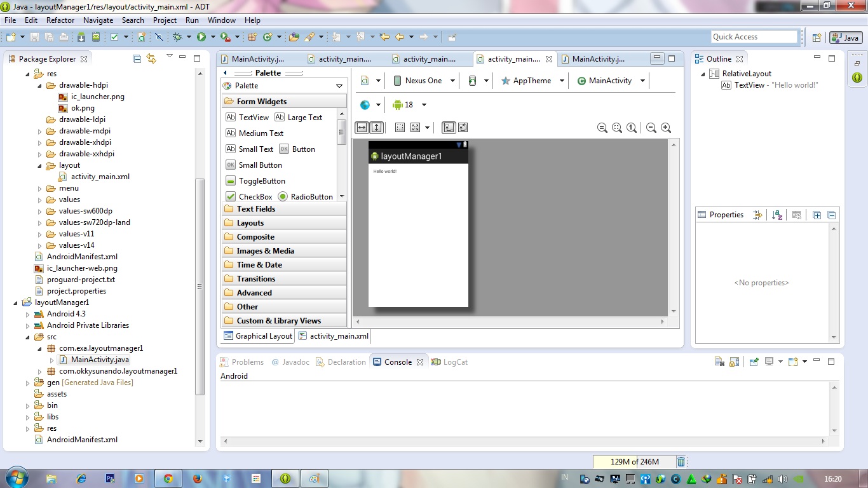Image resolution: width=868 pixels, height=488 pixels.
Task: Switch to the activity_main.xml source tab
Action: 334,336
